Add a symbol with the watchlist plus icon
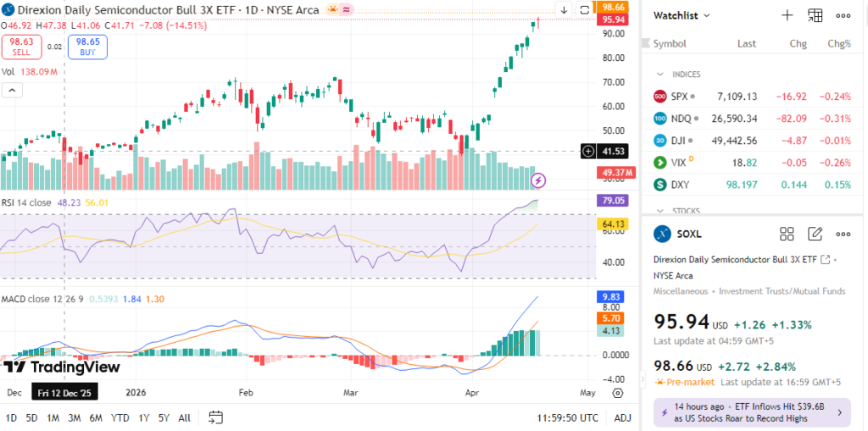The height and width of the screenshot is (431, 868). (787, 15)
